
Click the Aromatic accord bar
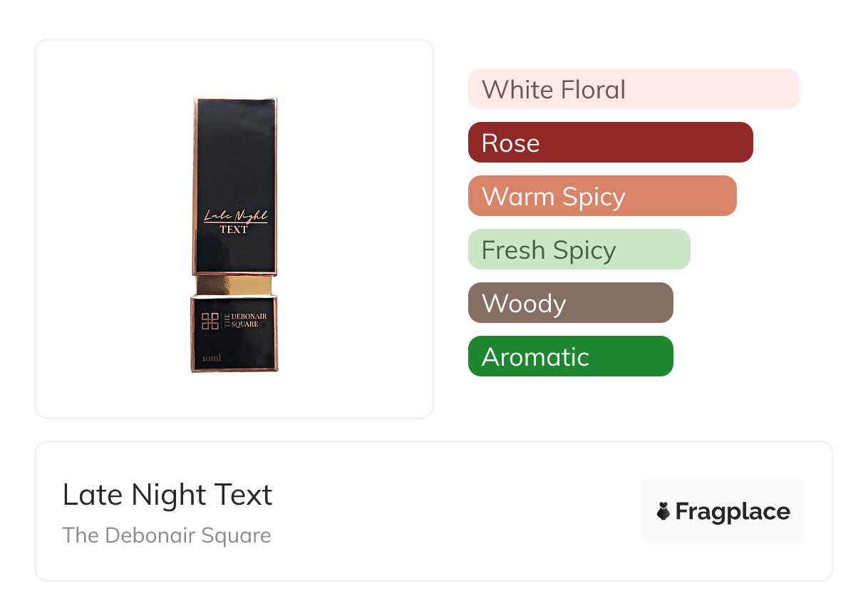[x=571, y=356]
